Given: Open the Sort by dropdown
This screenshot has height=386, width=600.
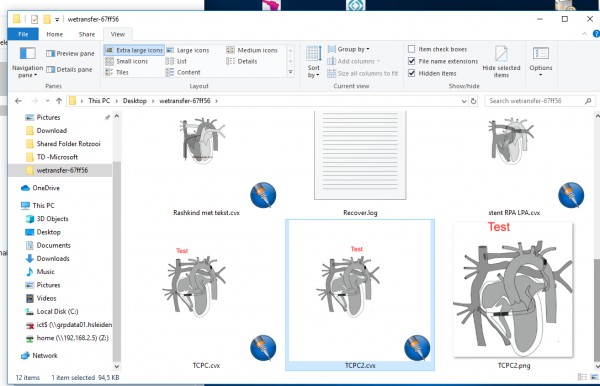Looking at the screenshot, I should (313, 63).
